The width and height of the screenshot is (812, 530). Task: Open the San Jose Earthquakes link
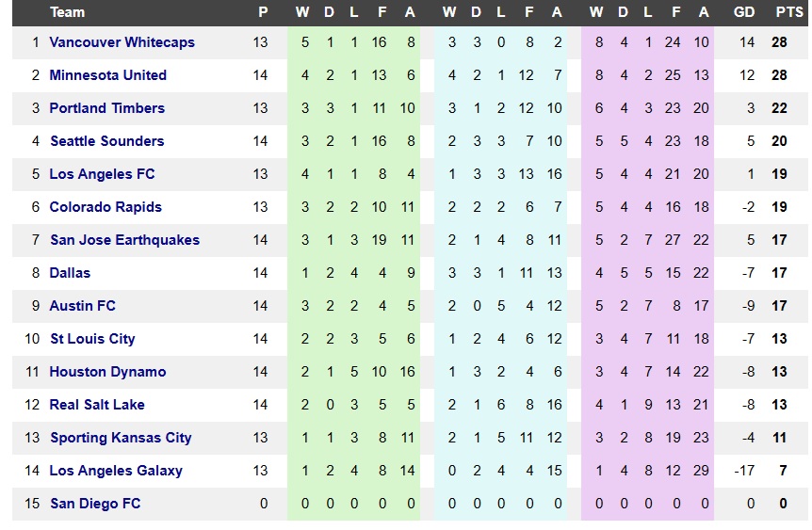pyautogui.click(x=124, y=240)
